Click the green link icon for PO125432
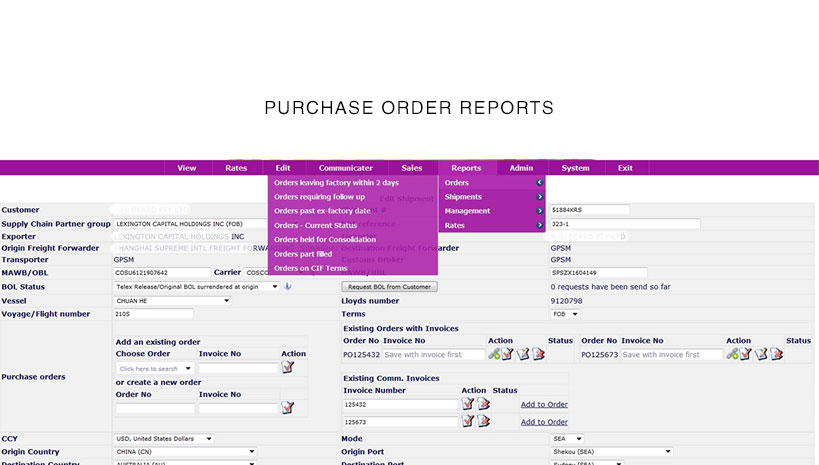This screenshot has height=465, width=819. (x=494, y=354)
